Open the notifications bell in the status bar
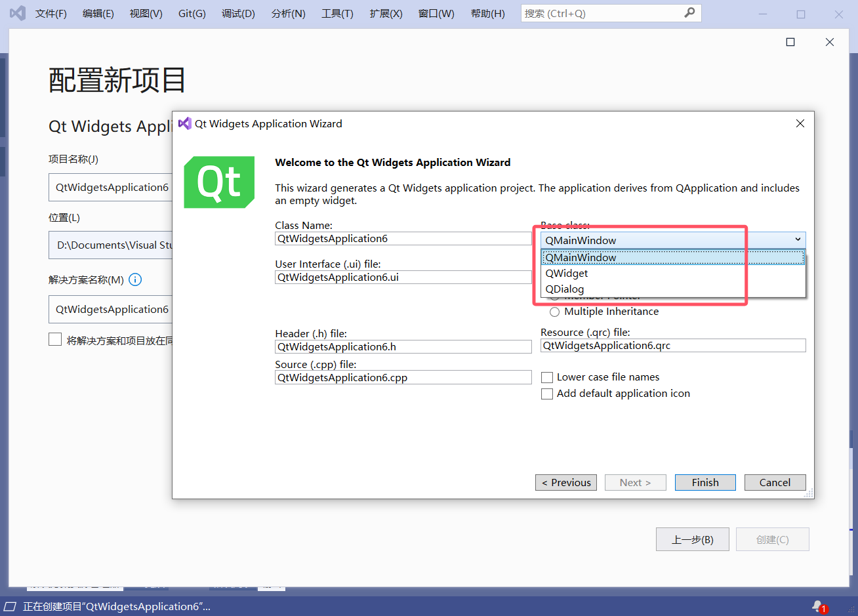This screenshot has height=616, width=858. click(x=817, y=606)
